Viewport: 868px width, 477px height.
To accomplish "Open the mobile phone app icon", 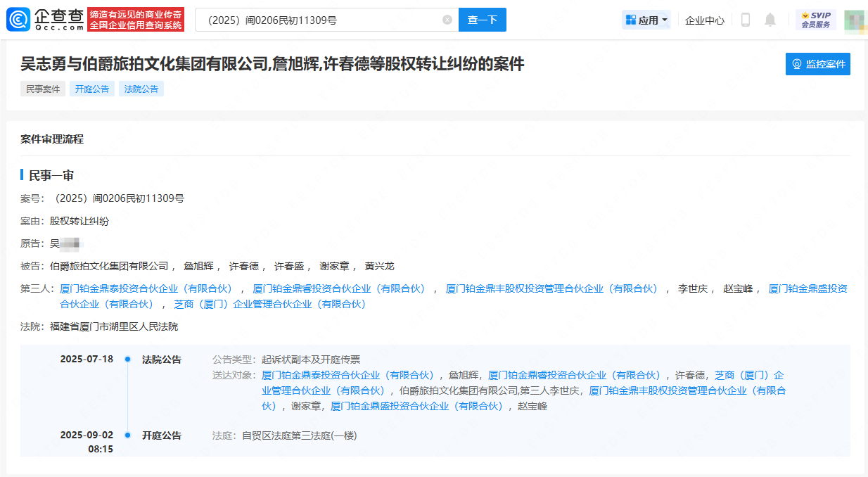I will coord(746,20).
